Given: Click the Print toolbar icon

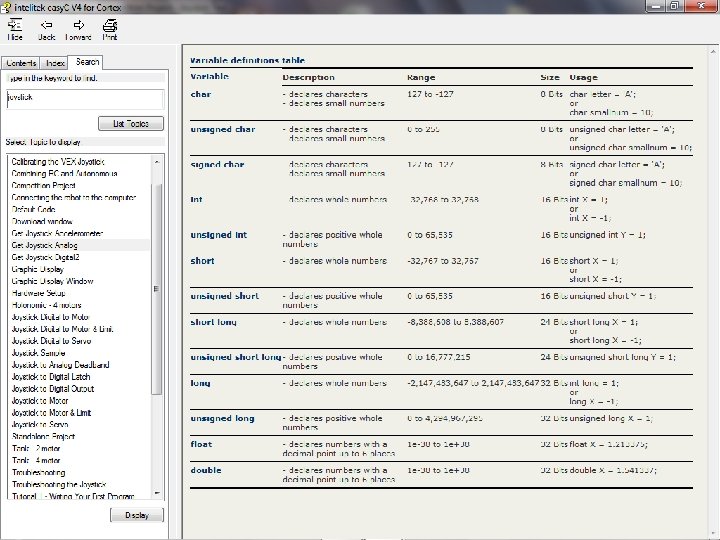Looking at the screenshot, I should (x=110, y=29).
